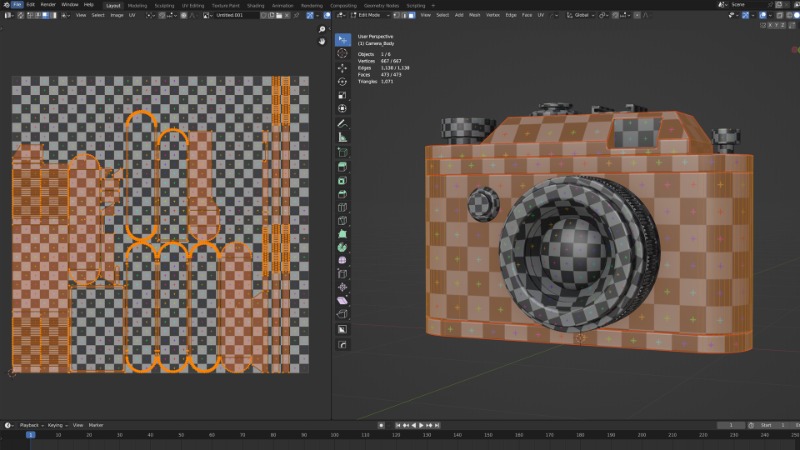Select the Cursor tool in viewport toolbar
Image resolution: width=800 pixels, height=450 pixels.
point(342,53)
